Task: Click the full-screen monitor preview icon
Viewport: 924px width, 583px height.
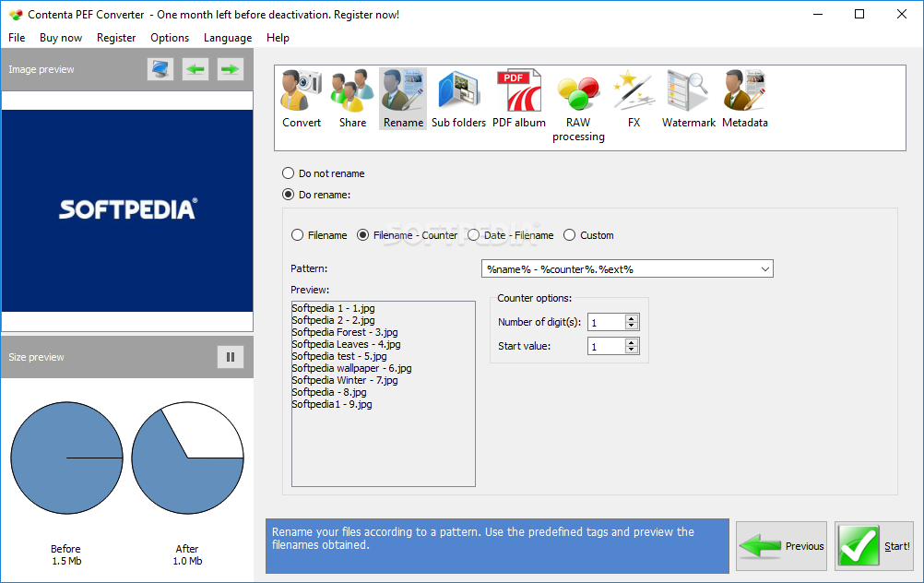Action: pos(160,69)
